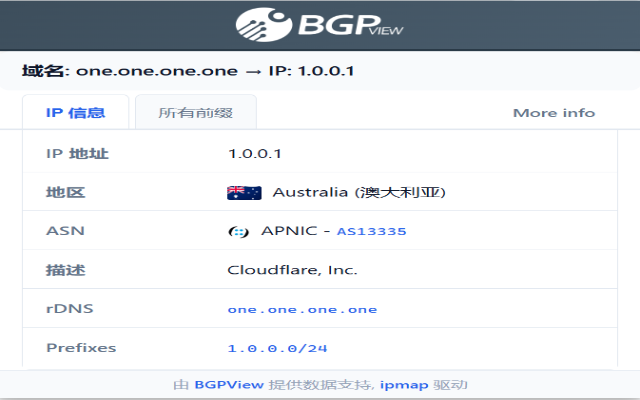Switch to the IP 信息 tab
This screenshot has width=640, height=400.
(76, 112)
